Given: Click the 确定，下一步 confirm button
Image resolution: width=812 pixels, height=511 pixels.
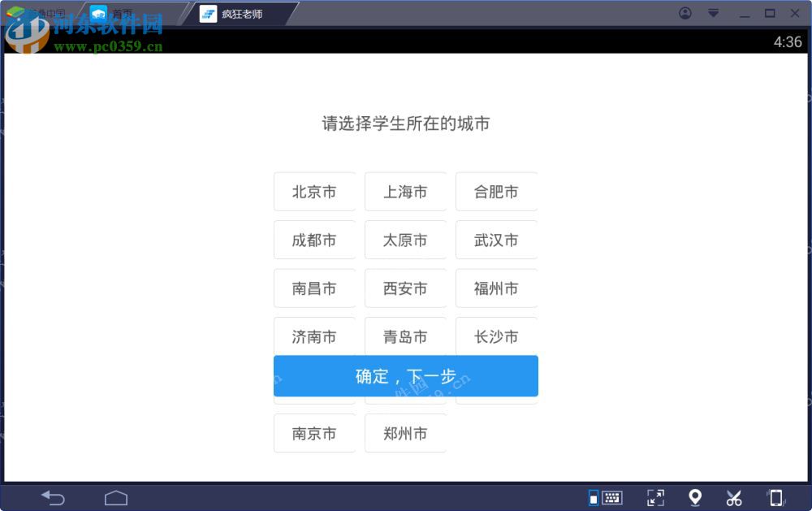Looking at the screenshot, I should coord(405,376).
